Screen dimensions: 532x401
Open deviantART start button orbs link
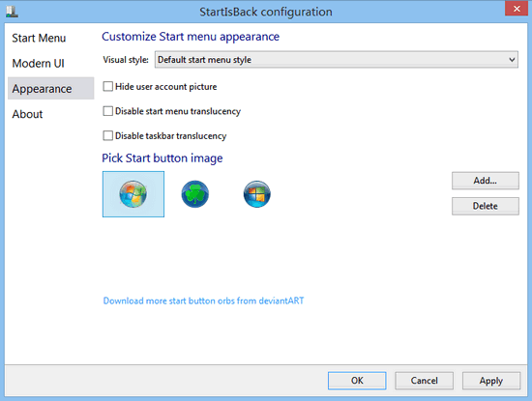[203, 301]
